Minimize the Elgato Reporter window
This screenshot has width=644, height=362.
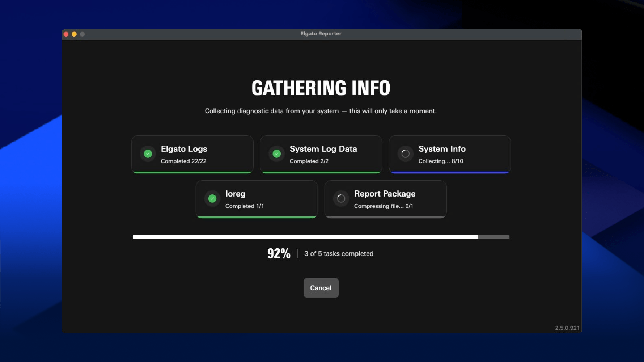[x=74, y=34]
